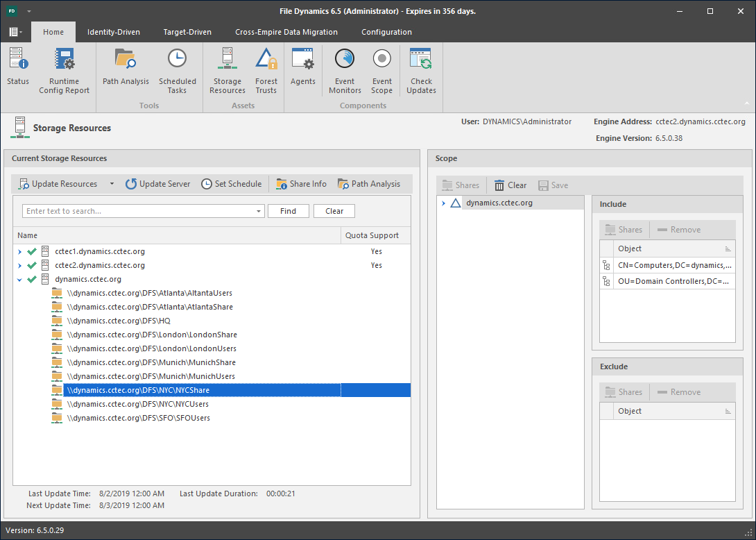Collapse the dynamics.cctec.org tree node
Screen dimensions: 756x540
click(20, 279)
